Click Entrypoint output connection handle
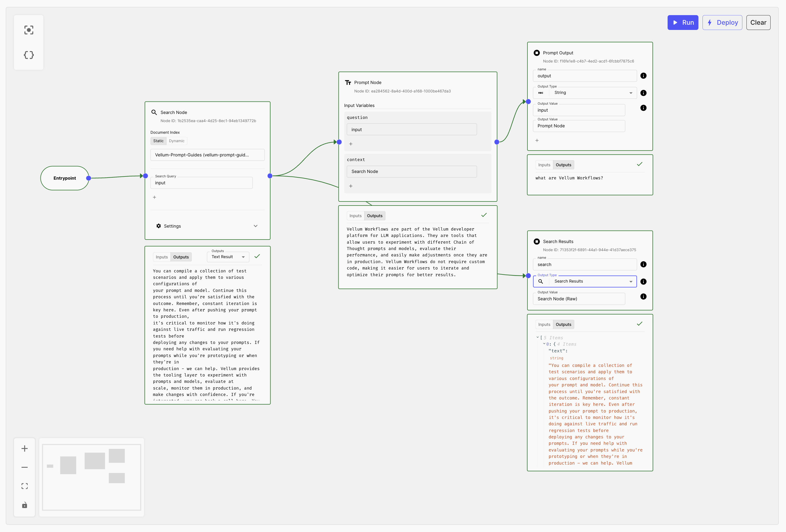The image size is (786, 532). pyautogui.click(x=89, y=178)
